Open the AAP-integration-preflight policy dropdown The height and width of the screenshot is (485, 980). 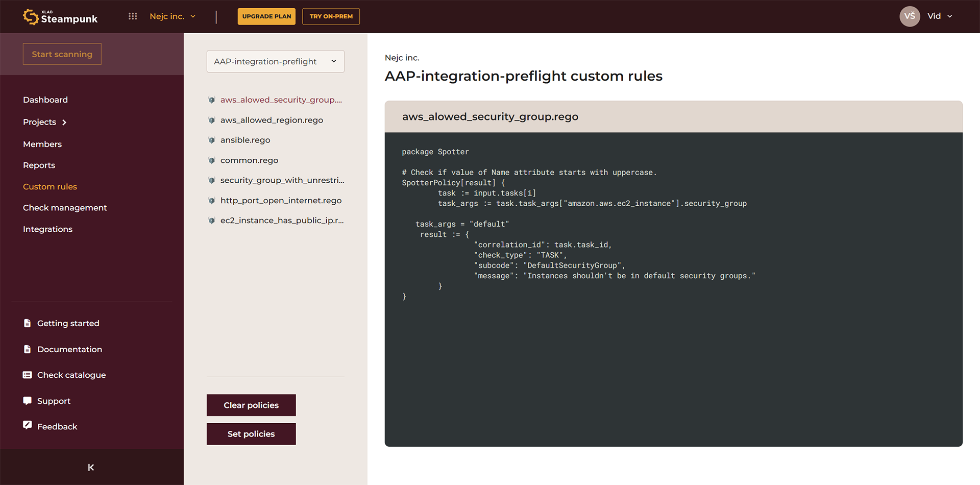tap(275, 61)
